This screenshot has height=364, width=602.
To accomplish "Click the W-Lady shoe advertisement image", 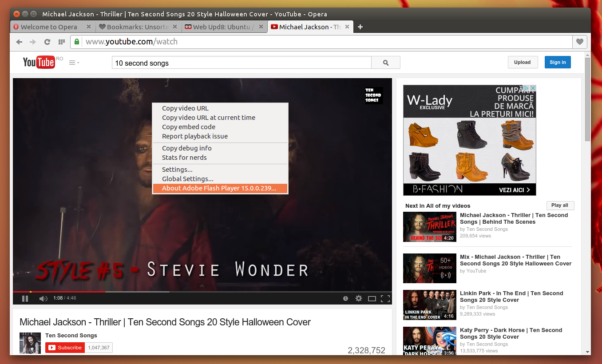I will [470, 140].
